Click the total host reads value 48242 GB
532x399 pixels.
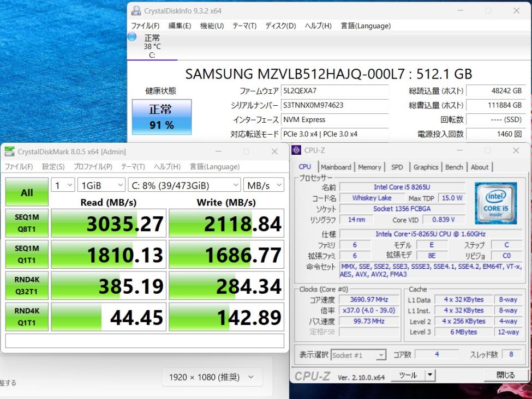(x=495, y=91)
